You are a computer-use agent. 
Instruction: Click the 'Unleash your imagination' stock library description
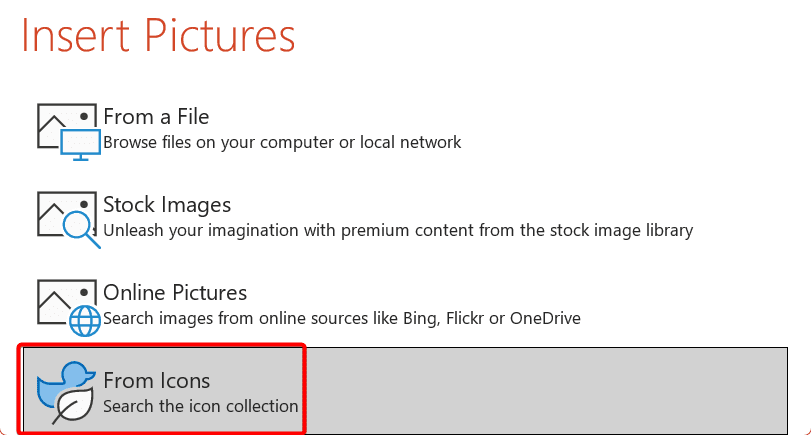click(398, 230)
